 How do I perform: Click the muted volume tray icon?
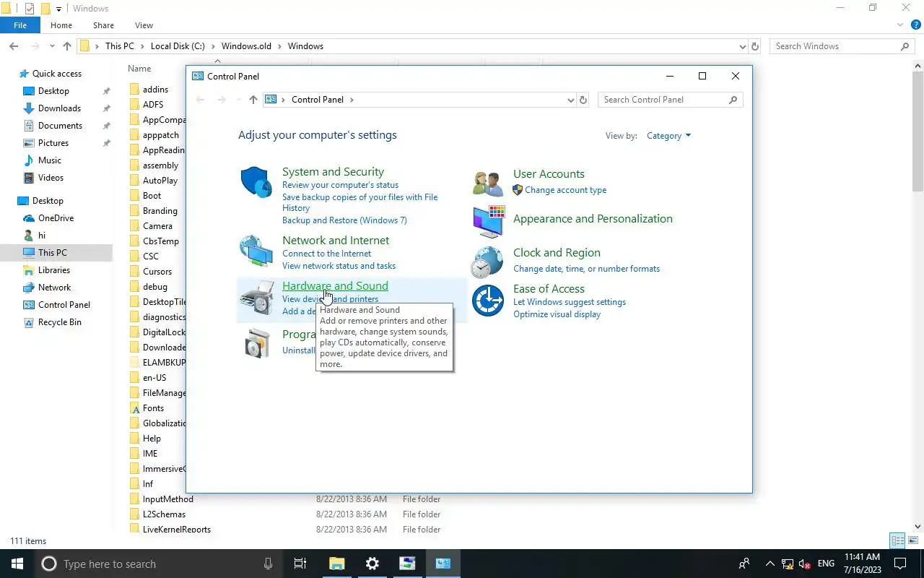(804, 564)
